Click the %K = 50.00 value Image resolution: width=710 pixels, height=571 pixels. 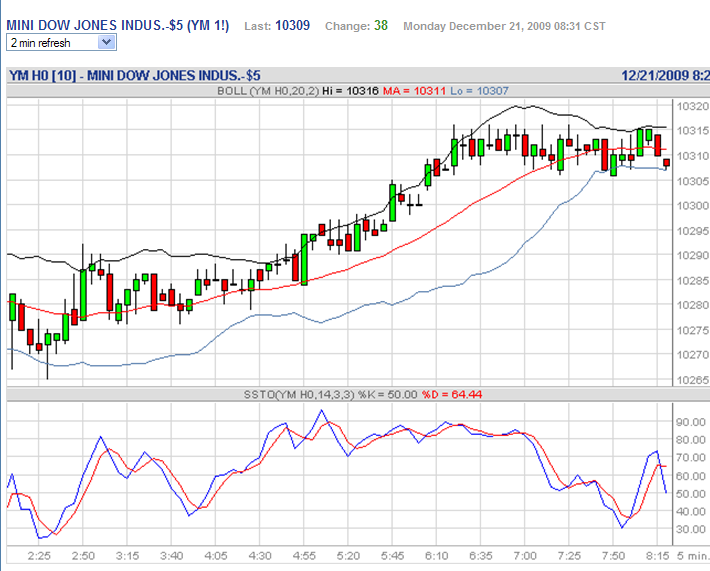387,394
